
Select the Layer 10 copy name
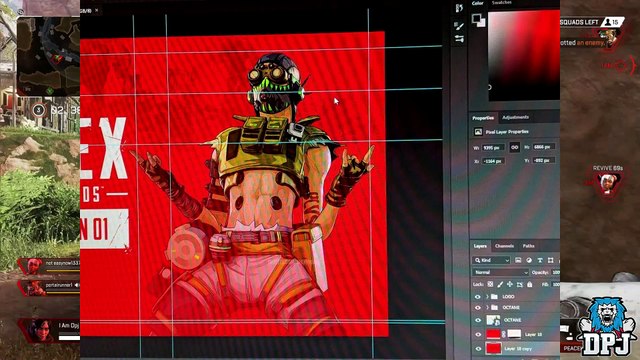pyautogui.click(x=518, y=349)
